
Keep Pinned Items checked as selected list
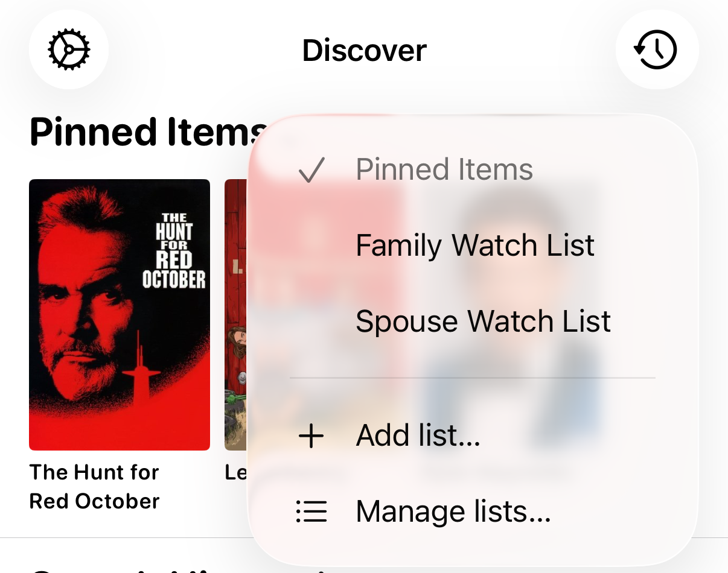444,169
